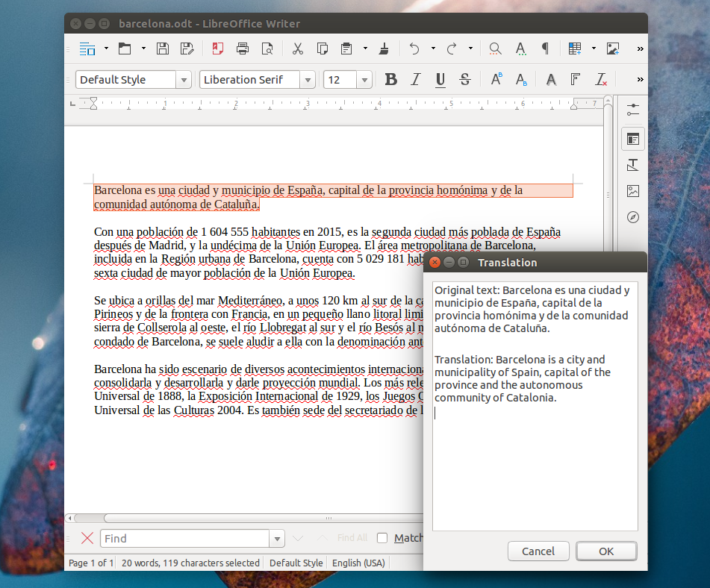Viewport: 710px width, 588px height.
Task: Click English (USA) language in status bar
Action: coord(358,563)
